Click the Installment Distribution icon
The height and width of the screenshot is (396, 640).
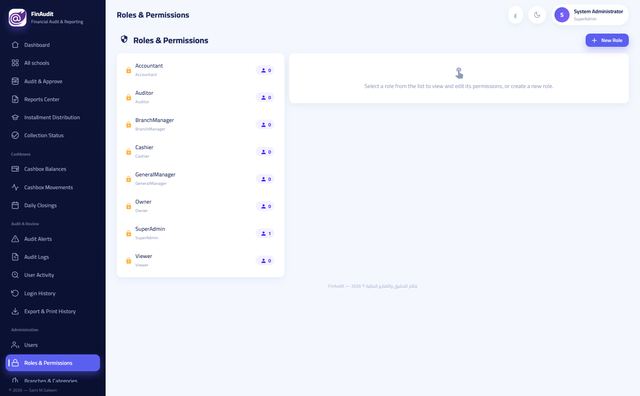point(15,117)
